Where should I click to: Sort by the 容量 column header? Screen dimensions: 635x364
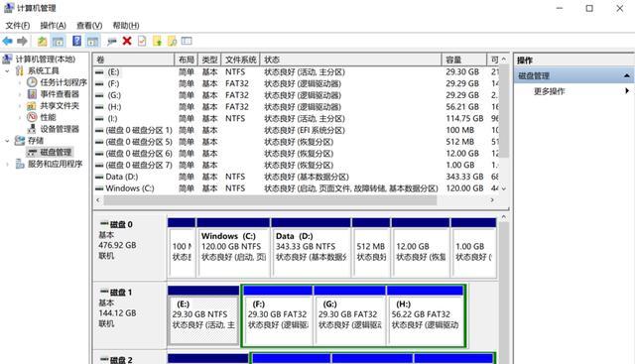click(x=464, y=60)
